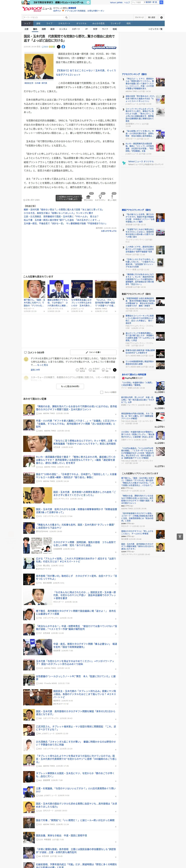Viewport: 186px width, 868px height.
Task: Select the スポーツ tab
Action: (76, 29)
